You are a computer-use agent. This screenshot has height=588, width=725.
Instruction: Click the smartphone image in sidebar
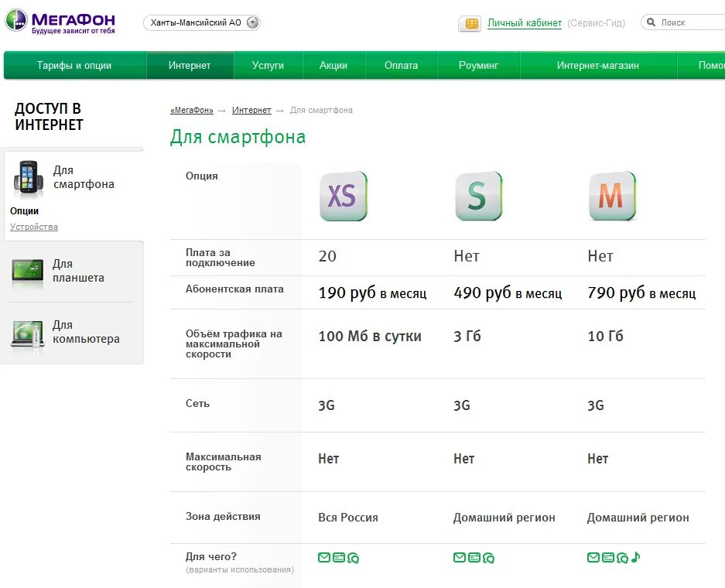[x=29, y=177]
